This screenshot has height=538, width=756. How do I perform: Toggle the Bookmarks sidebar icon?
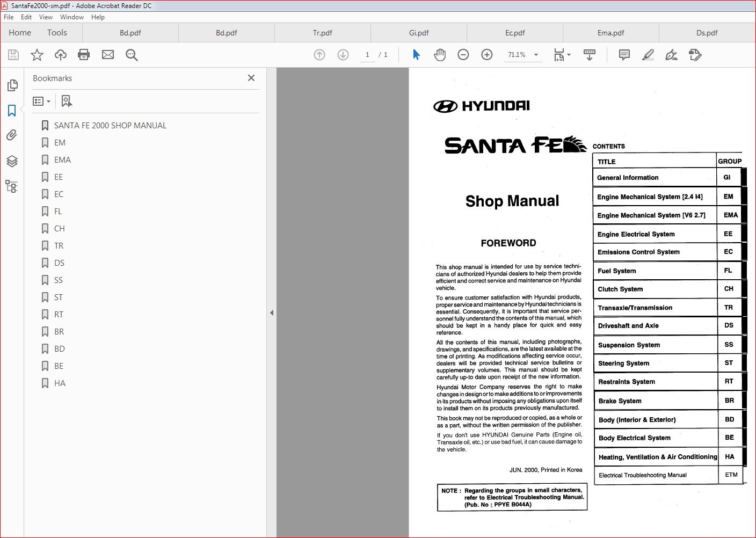tap(12, 111)
